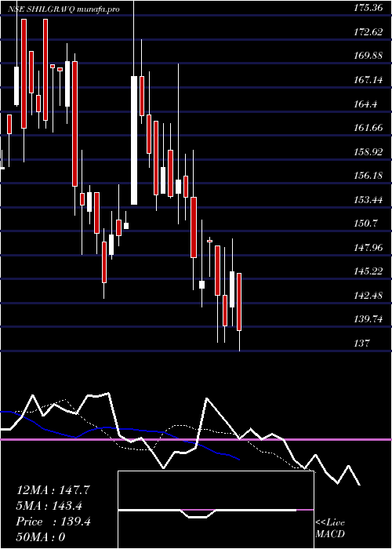Click the 153.44 price axis label

click(x=368, y=199)
